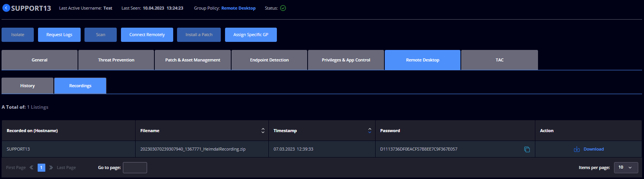Click Request Logs button
Viewport: 644px width, 179px height.
click(59, 35)
